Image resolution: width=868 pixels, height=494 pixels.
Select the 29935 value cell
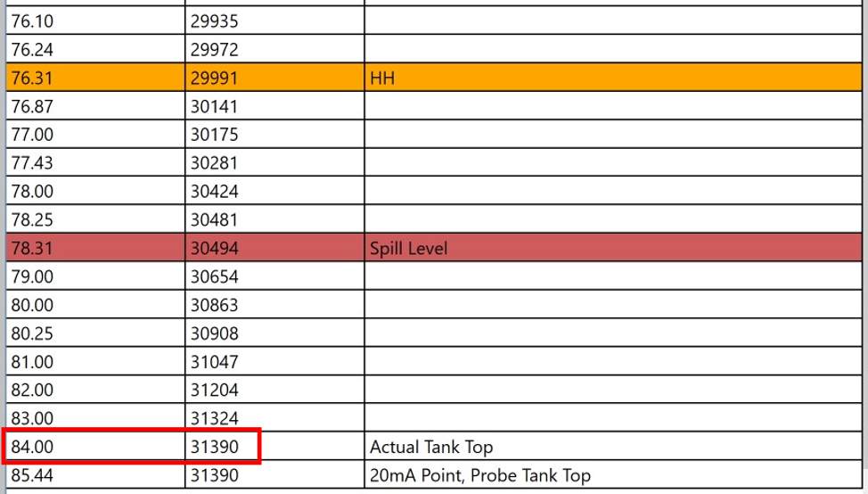pos(274,21)
